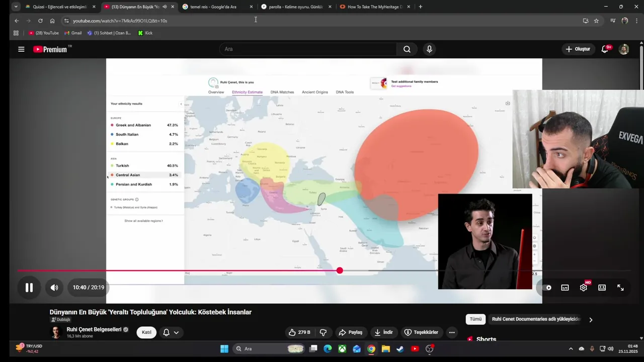Click the Oluştur create button
The height and width of the screenshot is (362, 644).
point(578,49)
